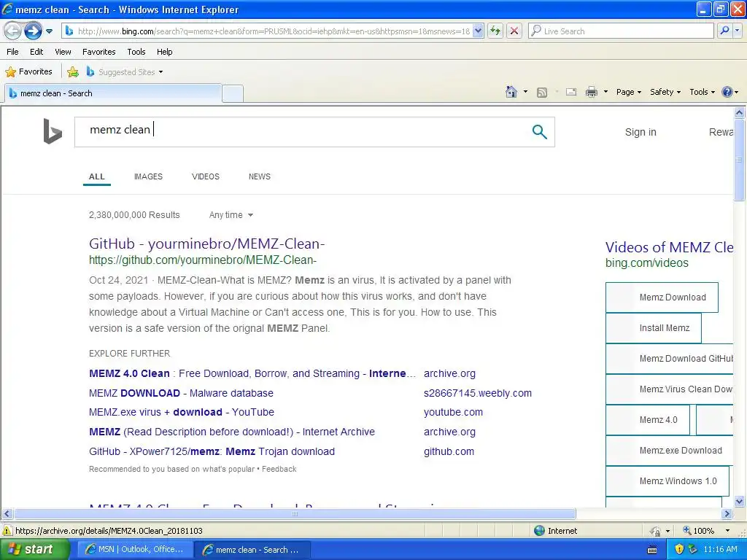
Task: Click the on-screen keyboard tray icon
Action: click(653, 550)
